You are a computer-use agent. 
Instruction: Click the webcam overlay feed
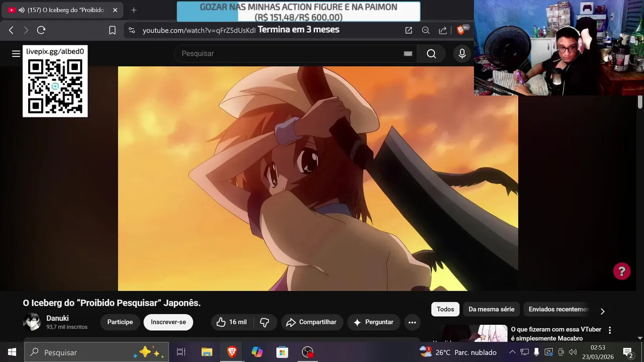pos(559,48)
